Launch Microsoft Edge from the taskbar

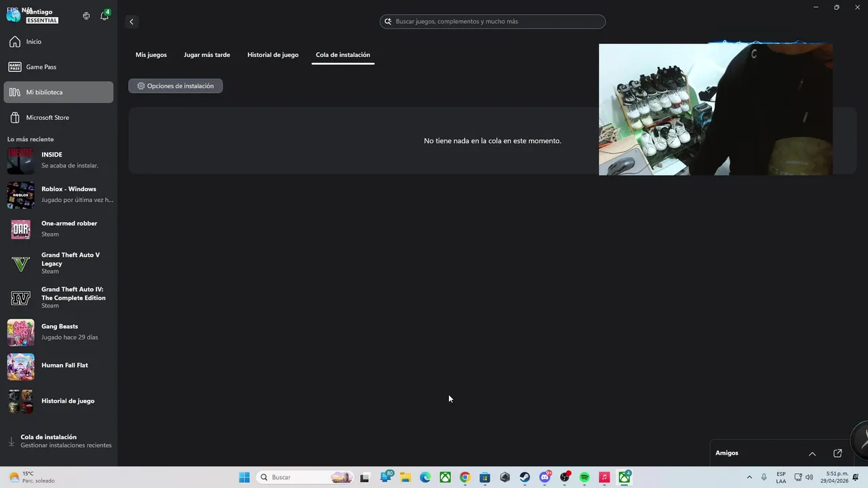tap(425, 477)
